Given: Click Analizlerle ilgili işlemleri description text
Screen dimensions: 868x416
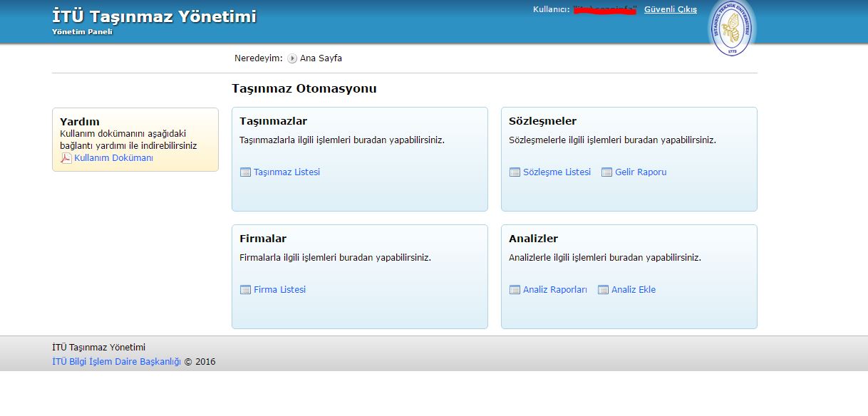Looking at the screenshot, I should [605, 258].
